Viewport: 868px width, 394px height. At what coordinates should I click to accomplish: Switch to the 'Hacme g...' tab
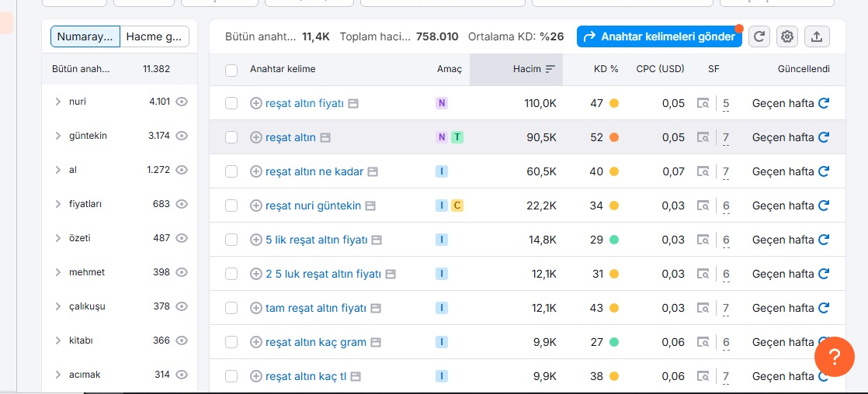pyautogui.click(x=155, y=37)
